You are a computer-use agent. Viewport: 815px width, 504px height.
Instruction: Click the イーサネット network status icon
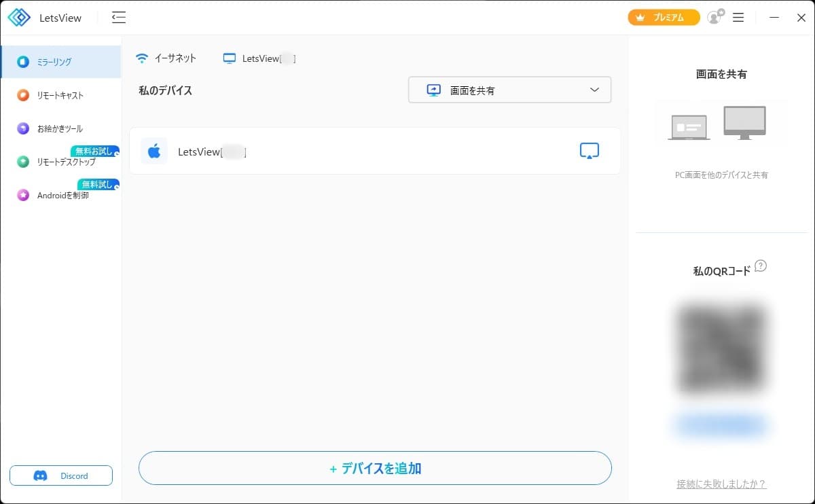(142, 58)
